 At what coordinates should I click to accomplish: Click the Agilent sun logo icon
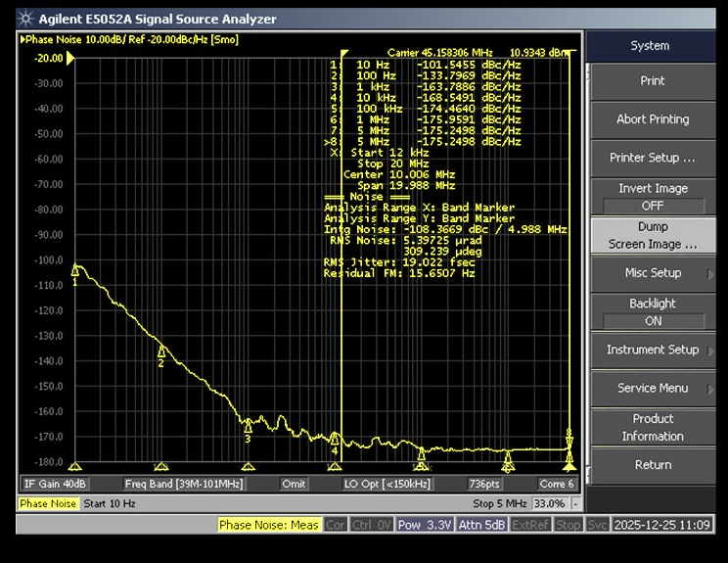tap(25, 19)
